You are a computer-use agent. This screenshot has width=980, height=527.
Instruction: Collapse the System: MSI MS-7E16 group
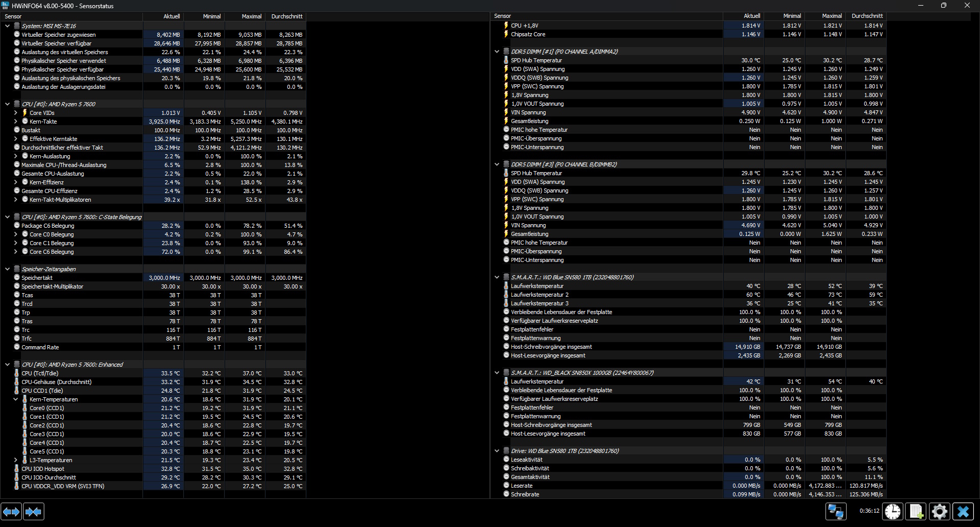8,26
